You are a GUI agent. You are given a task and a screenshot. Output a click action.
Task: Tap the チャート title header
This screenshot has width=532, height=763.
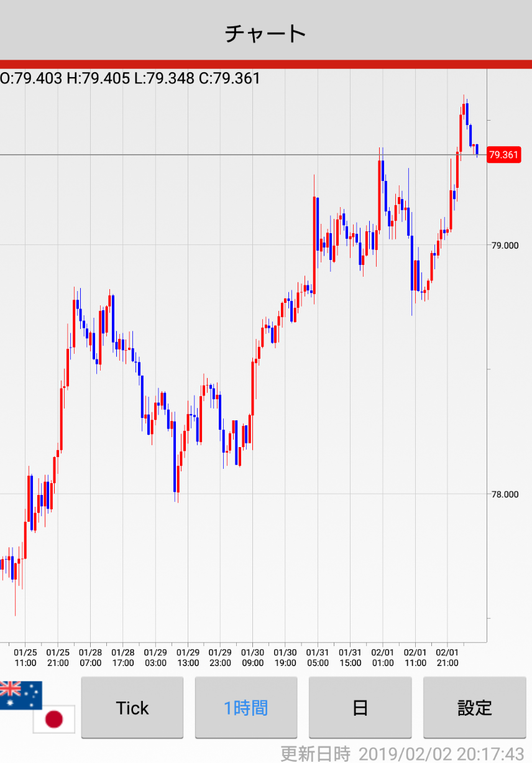click(266, 34)
